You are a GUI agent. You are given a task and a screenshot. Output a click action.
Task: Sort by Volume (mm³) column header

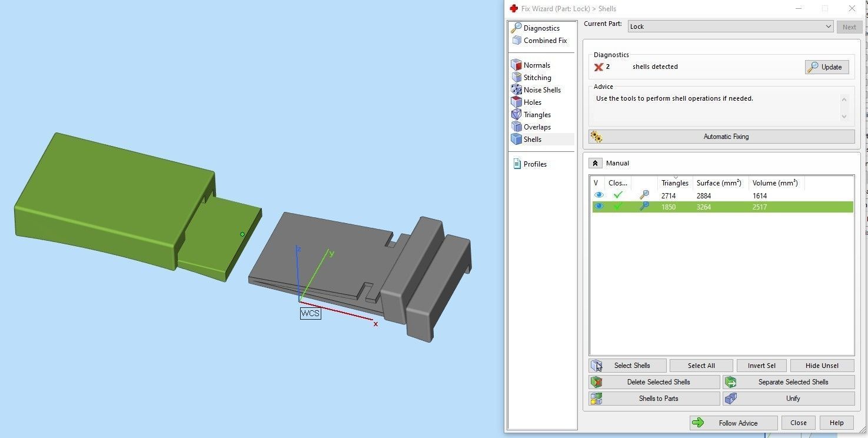pos(776,183)
